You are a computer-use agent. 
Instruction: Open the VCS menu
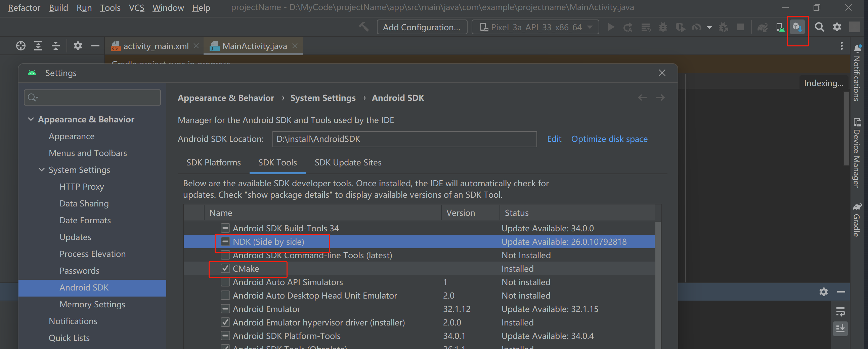click(x=136, y=7)
